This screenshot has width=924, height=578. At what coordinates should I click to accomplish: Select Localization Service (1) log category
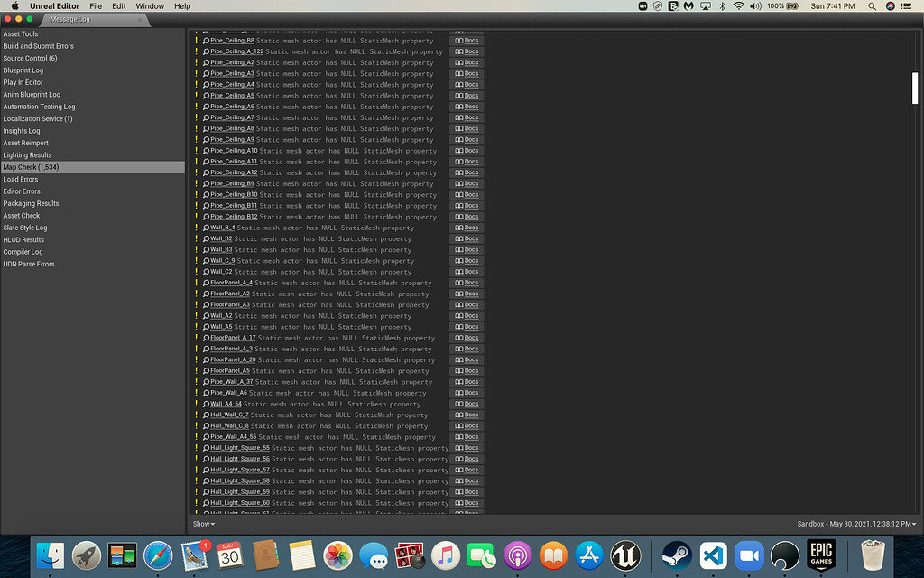tap(38, 118)
